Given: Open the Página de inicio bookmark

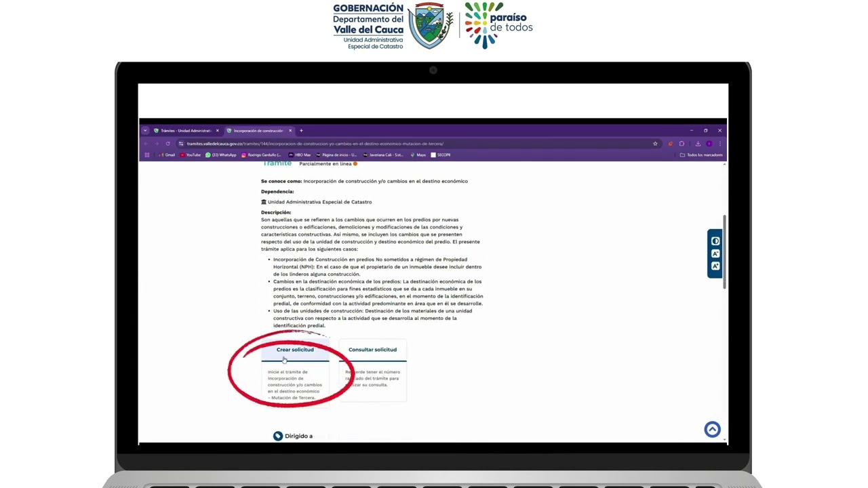Looking at the screenshot, I should click(x=336, y=155).
